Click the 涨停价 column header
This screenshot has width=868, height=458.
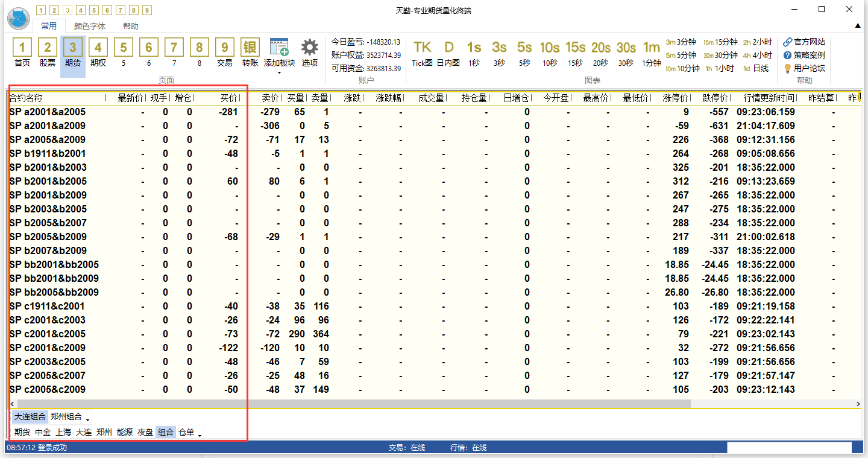[x=673, y=98]
